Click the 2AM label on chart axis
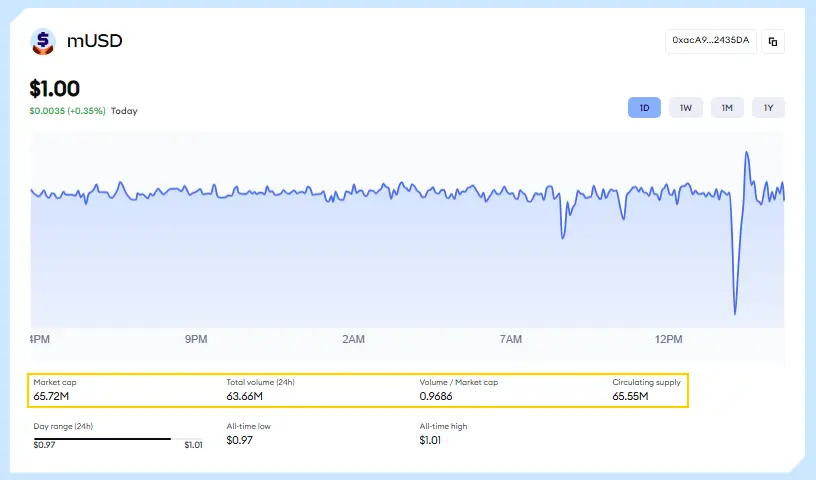 tap(353, 340)
